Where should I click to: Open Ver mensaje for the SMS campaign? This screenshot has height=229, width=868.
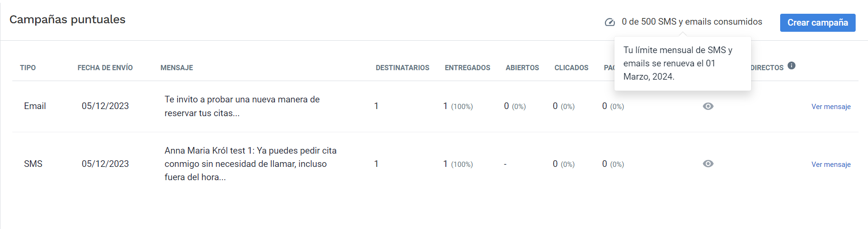click(830, 165)
